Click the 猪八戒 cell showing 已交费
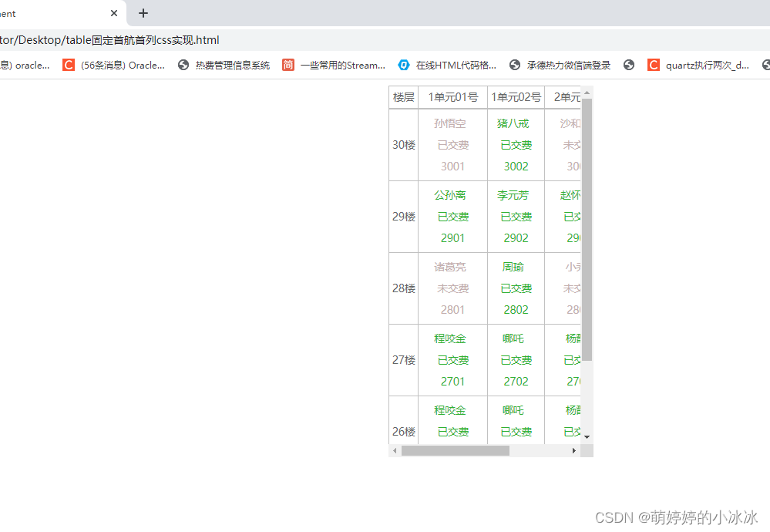 tap(516, 144)
